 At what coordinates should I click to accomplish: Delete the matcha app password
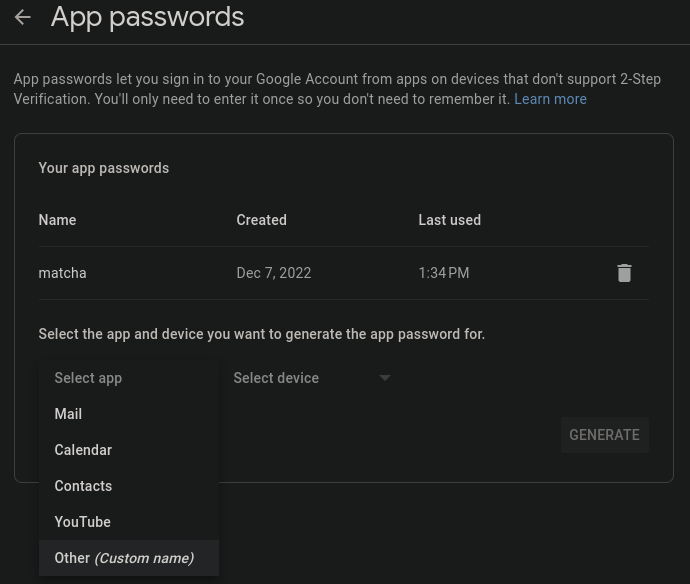click(624, 273)
